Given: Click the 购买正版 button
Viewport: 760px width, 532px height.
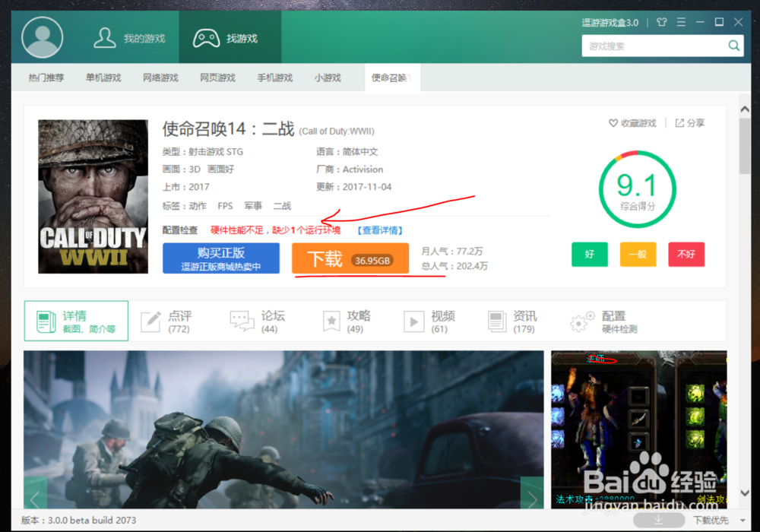Looking at the screenshot, I should point(221,258).
